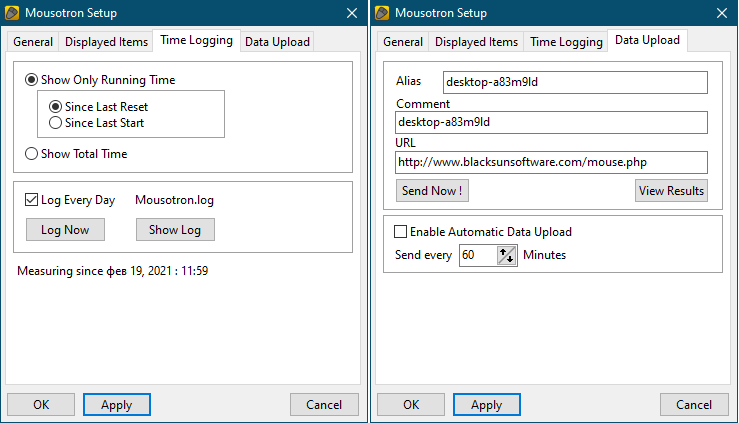Click the Show Log button
The width and height of the screenshot is (739, 423).
tap(175, 229)
